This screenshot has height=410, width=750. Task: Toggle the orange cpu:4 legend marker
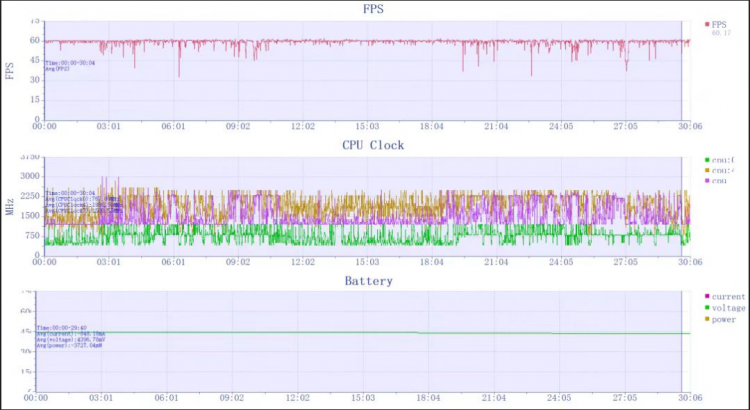[707, 171]
